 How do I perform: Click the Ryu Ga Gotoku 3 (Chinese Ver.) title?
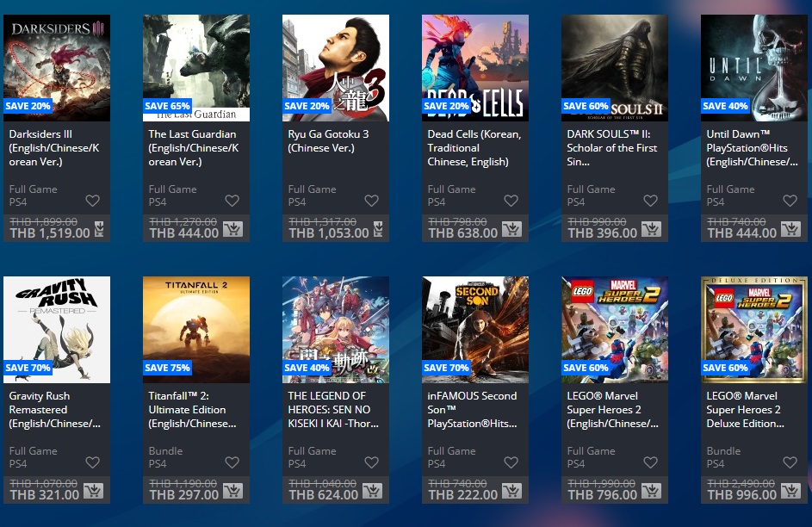tap(328, 141)
